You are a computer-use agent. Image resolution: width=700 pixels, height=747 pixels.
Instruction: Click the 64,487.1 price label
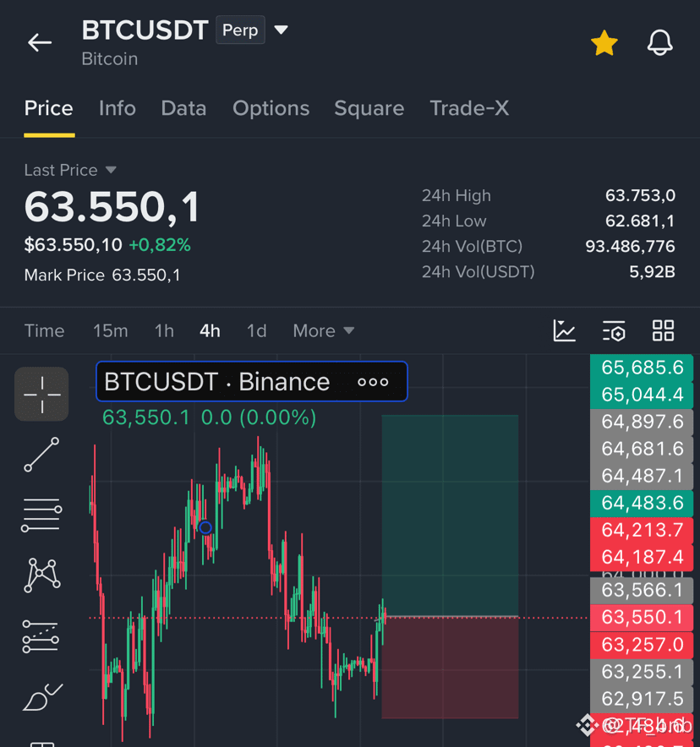click(x=642, y=477)
